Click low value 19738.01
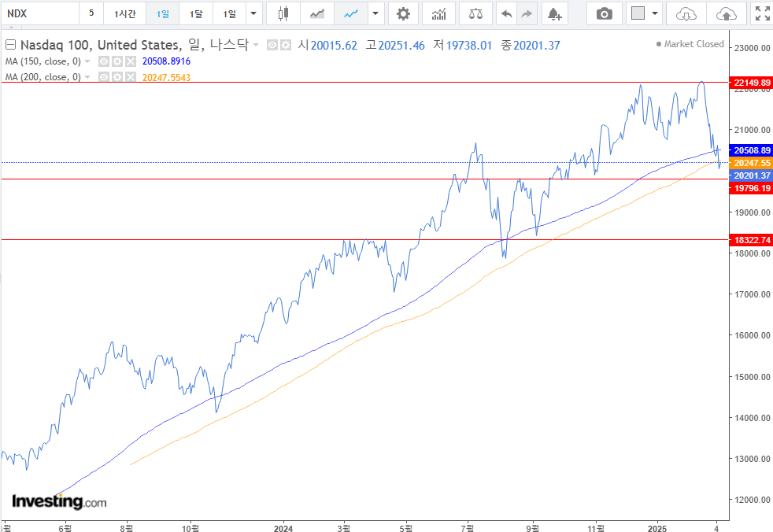 pyautogui.click(x=469, y=46)
